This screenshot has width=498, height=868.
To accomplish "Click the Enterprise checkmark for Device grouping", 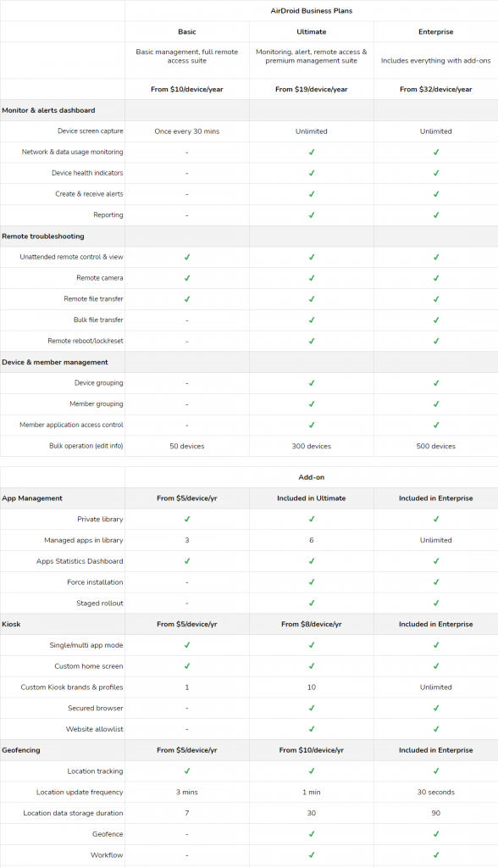I will [x=436, y=383].
